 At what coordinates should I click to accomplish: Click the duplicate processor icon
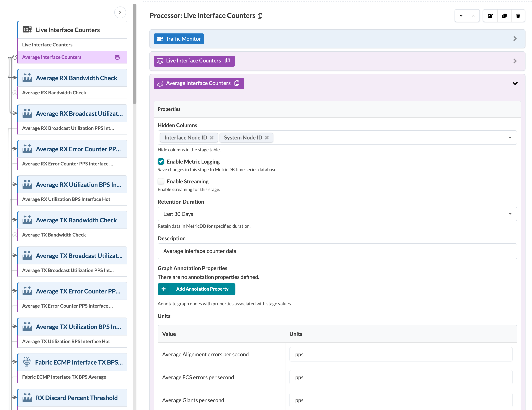coord(504,16)
